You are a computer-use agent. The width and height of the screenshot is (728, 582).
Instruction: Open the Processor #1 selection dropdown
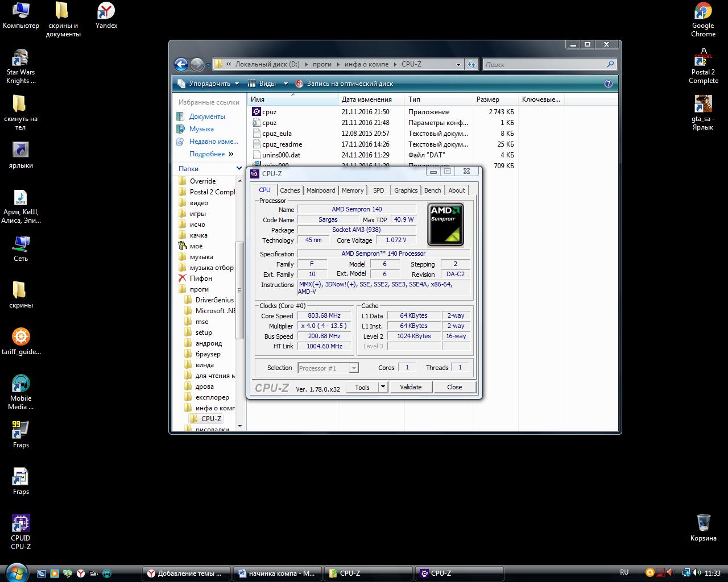328,368
